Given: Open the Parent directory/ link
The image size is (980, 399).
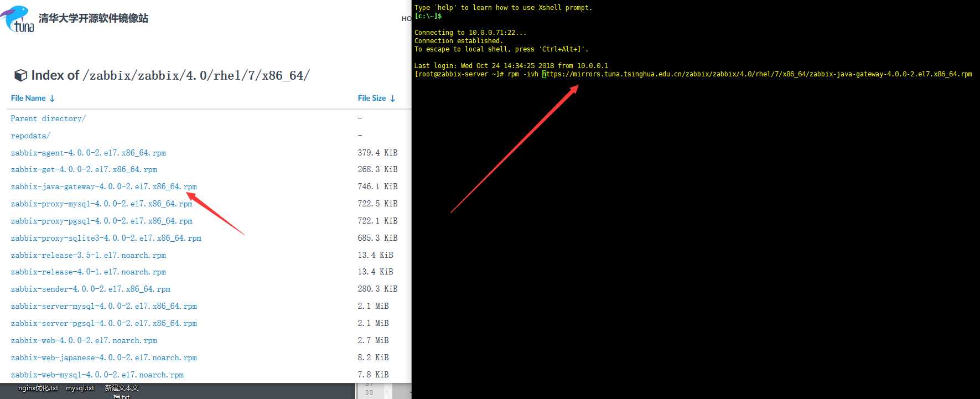Looking at the screenshot, I should click(48, 118).
